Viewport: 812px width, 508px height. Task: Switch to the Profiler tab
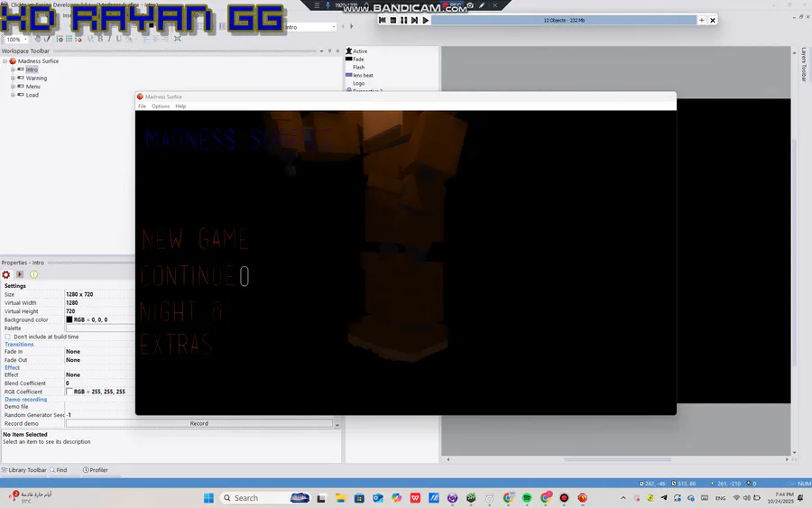tap(96, 470)
